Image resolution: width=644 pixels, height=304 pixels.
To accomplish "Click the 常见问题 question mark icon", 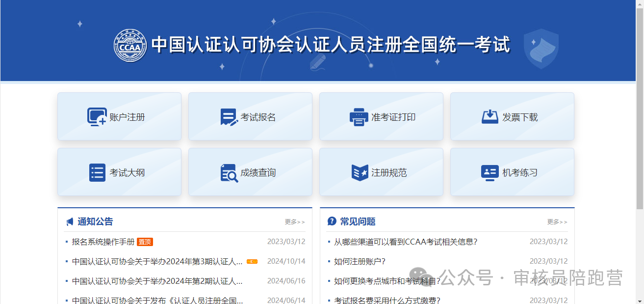I will point(332,221).
